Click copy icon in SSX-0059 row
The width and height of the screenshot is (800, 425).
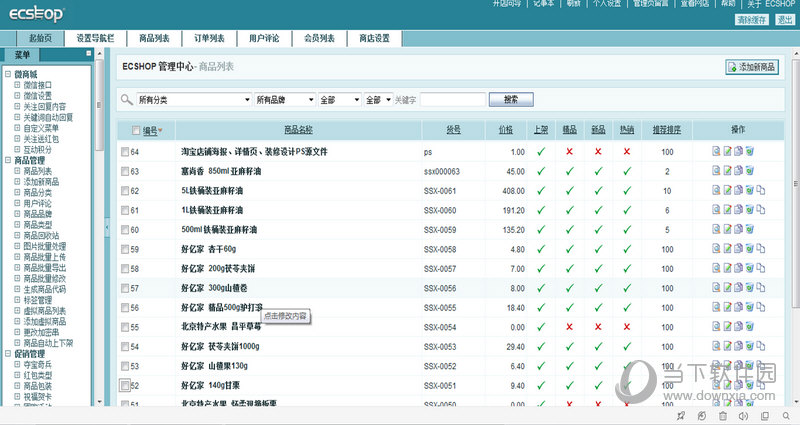738,229
